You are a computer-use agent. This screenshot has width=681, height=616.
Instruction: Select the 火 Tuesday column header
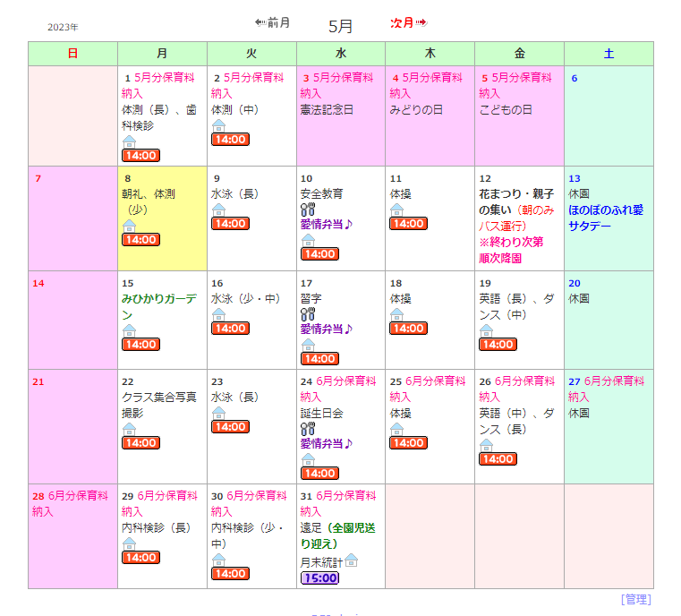(251, 54)
